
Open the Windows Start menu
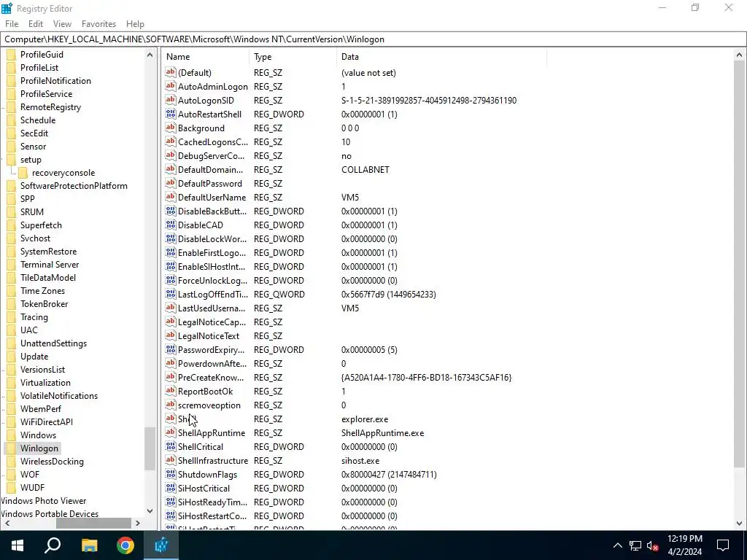(18, 545)
